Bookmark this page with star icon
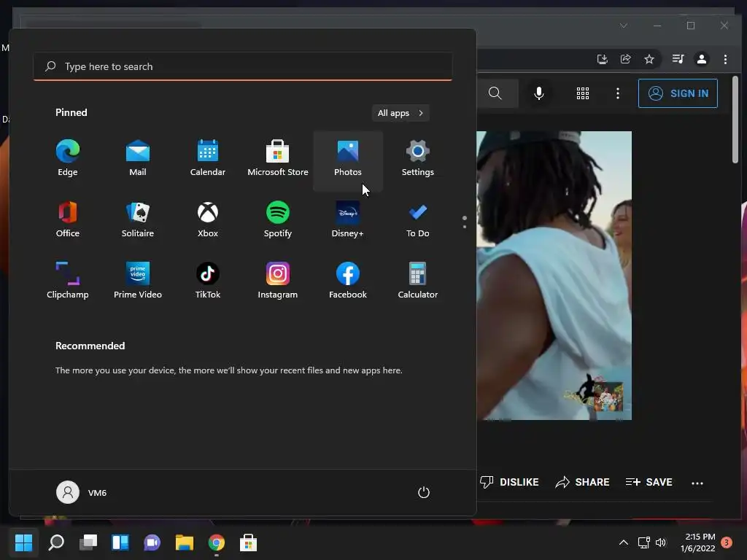 pyautogui.click(x=649, y=59)
